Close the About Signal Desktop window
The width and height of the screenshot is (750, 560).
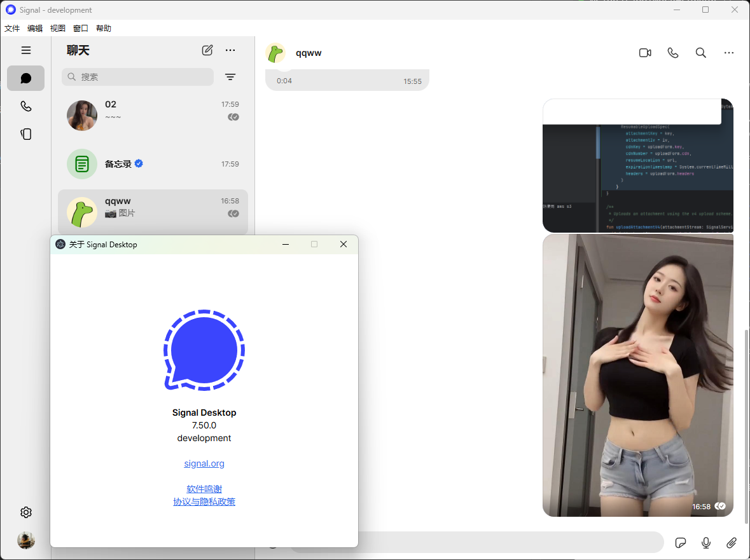click(344, 244)
